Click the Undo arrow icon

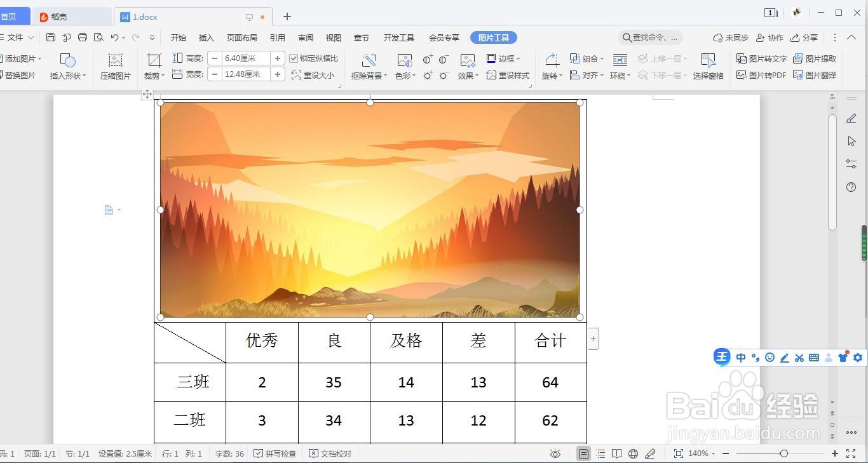pos(114,37)
